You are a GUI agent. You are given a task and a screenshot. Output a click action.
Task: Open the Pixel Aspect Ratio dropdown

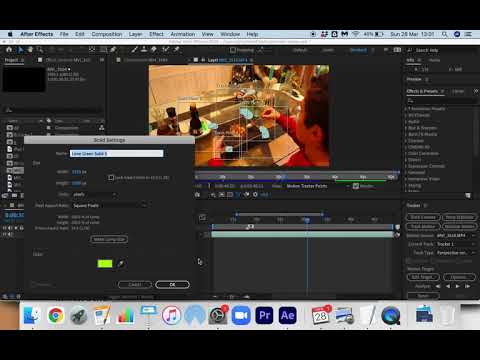click(109, 206)
